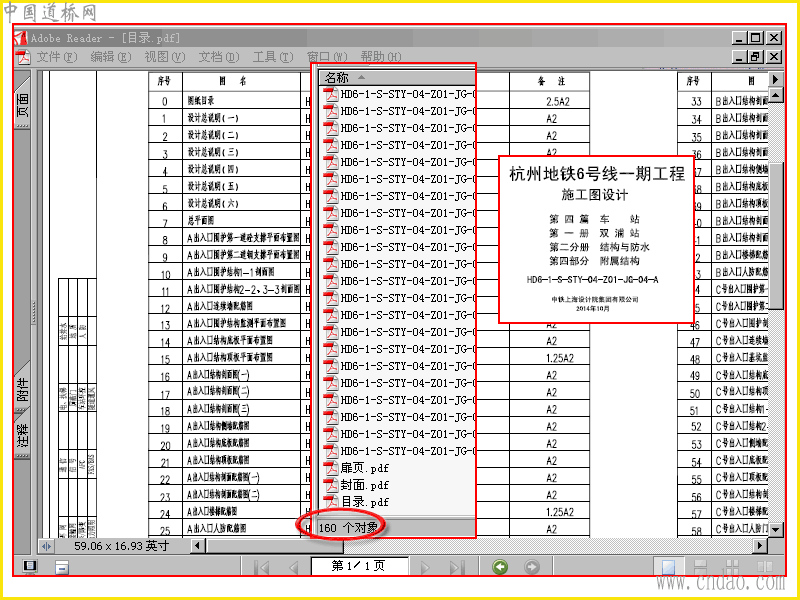Viewport: 800px width, 600px height.
Task: Select 扉页.pdf in file list
Action: coord(364,467)
